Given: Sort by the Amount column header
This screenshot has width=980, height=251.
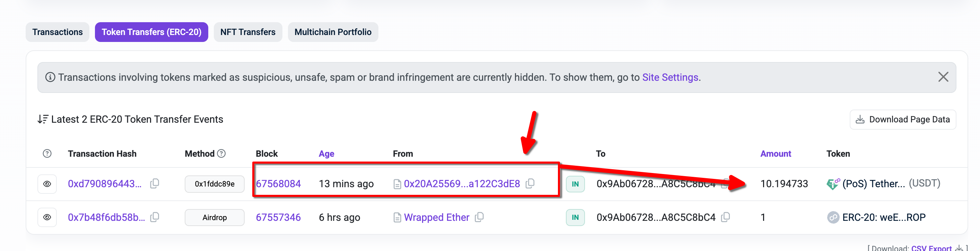Looking at the screenshot, I should tap(775, 154).
